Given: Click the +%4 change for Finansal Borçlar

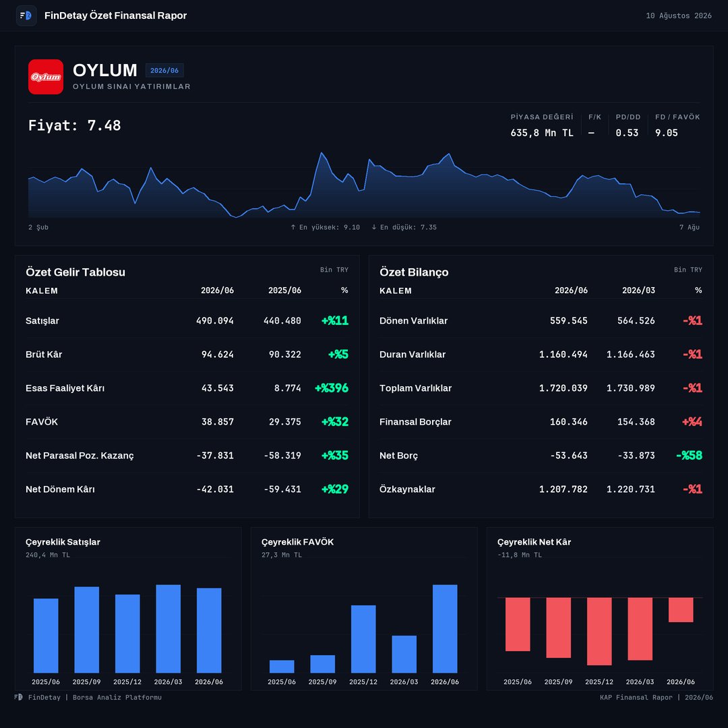Looking at the screenshot, I should click(x=692, y=421).
